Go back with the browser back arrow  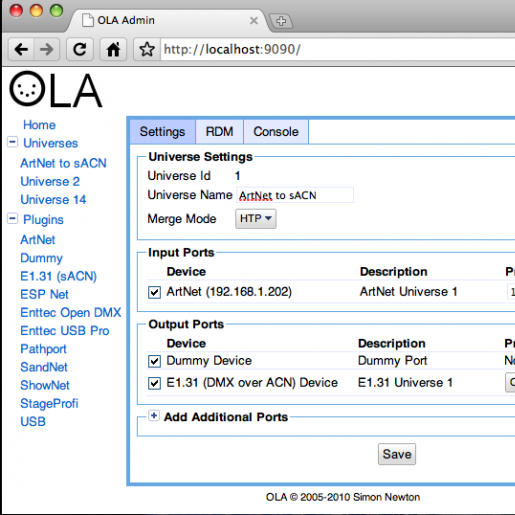point(21,49)
